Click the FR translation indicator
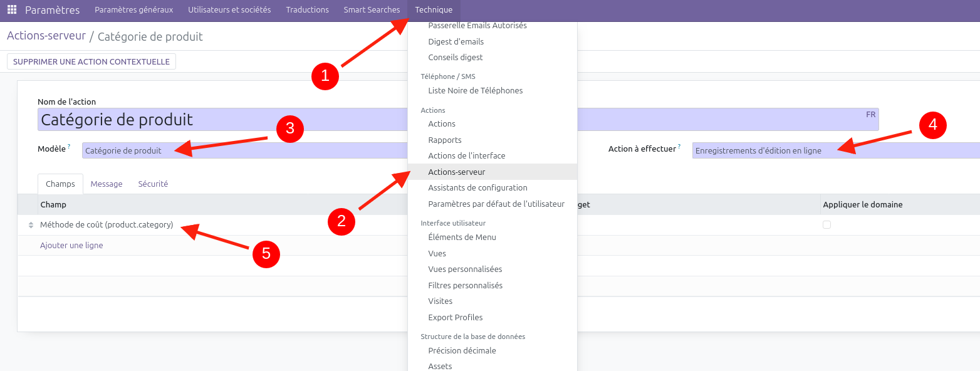Image resolution: width=980 pixels, height=371 pixels. point(870,115)
